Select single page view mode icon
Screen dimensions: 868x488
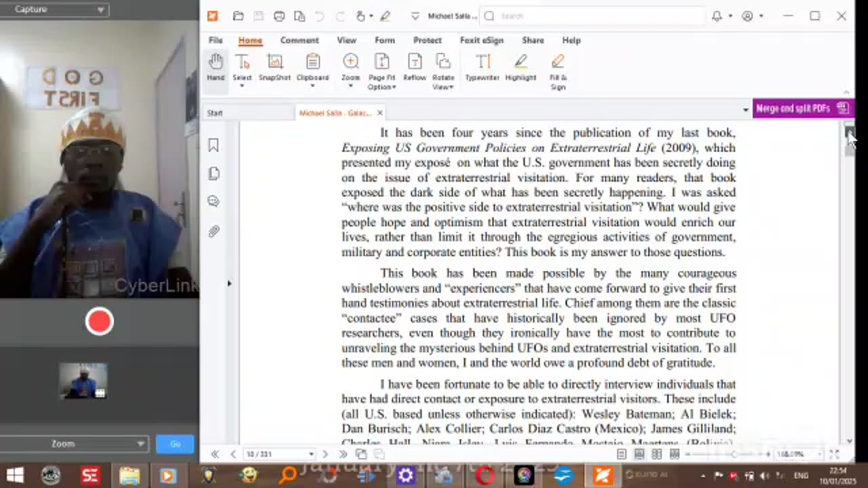[621, 454]
